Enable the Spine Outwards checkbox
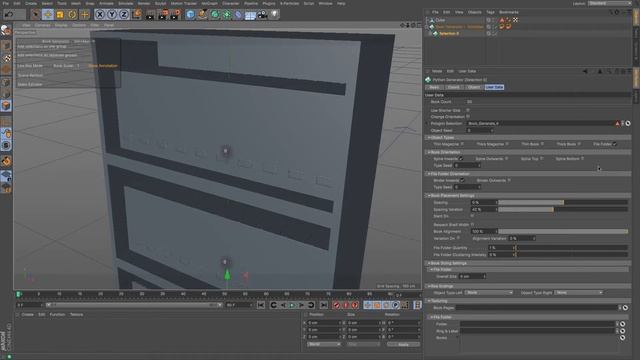Screen dimensions: 640x360 [x=507, y=159]
